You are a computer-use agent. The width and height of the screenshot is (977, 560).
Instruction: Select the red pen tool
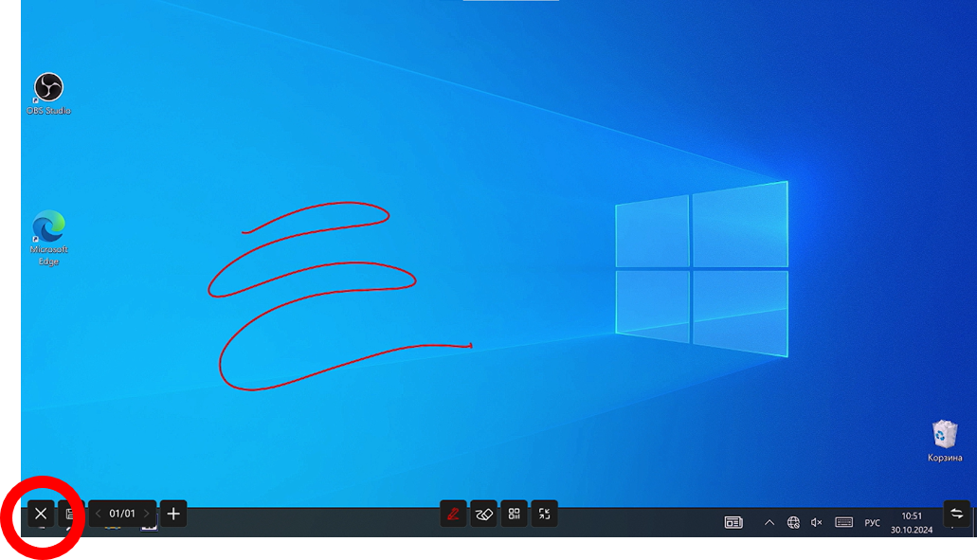point(453,514)
